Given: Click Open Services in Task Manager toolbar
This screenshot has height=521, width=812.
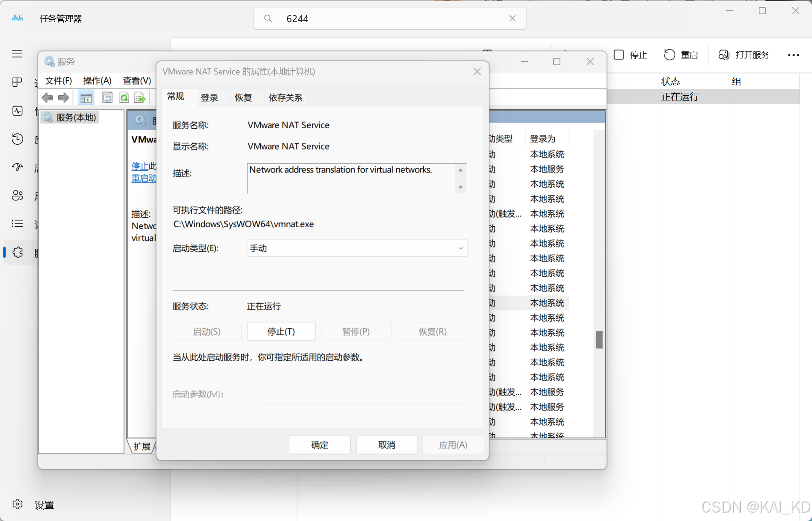Looking at the screenshot, I should pyautogui.click(x=744, y=55).
